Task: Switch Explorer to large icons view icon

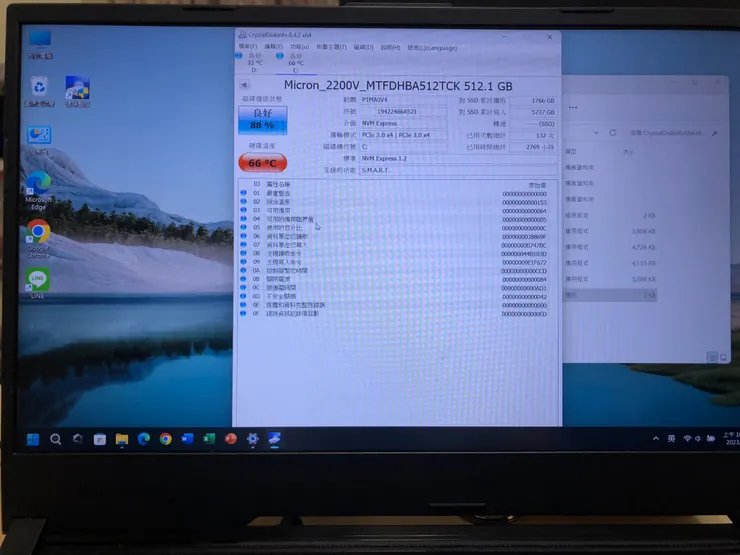Action: point(723,357)
